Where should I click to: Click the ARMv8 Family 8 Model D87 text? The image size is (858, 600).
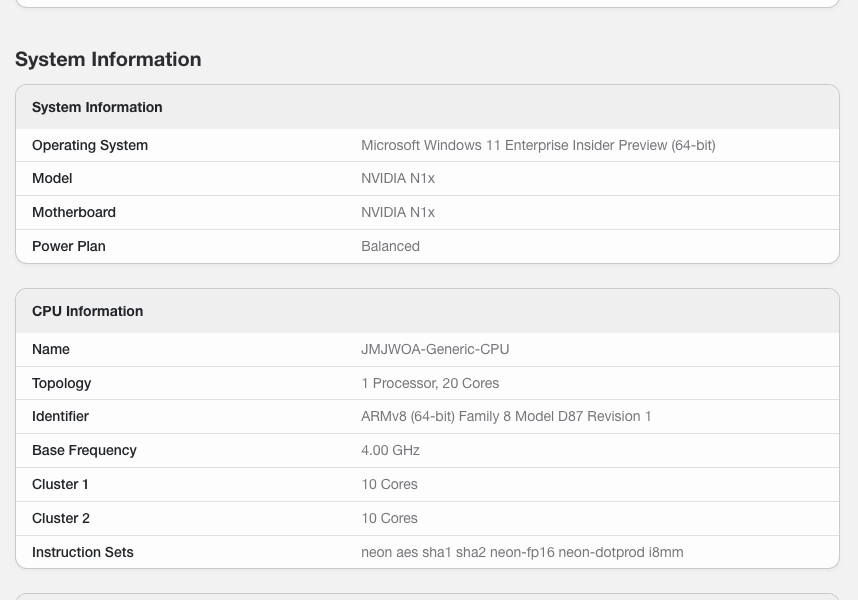(x=506, y=416)
